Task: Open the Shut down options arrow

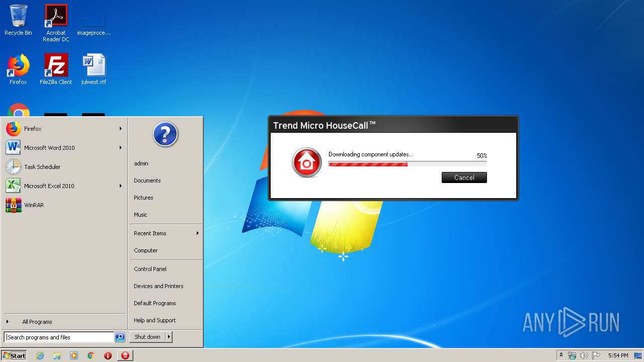Action: click(x=169, y=337)
